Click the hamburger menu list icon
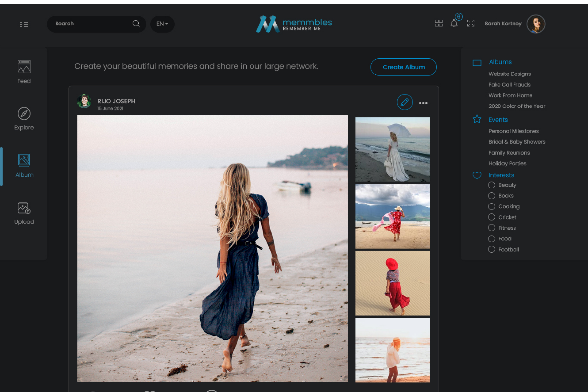The width and height of the screenshot is (588, 392). [24, 24]
